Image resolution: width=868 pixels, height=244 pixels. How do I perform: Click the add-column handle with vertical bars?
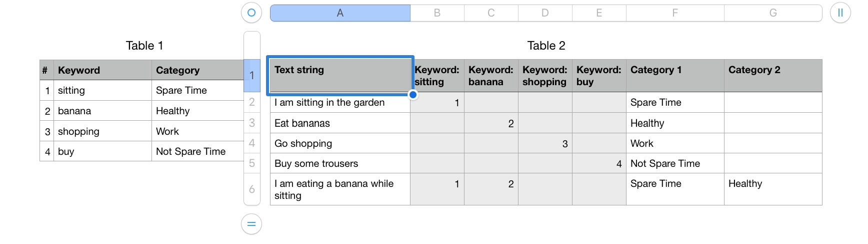pyautogui.click(x=840, y=13)
